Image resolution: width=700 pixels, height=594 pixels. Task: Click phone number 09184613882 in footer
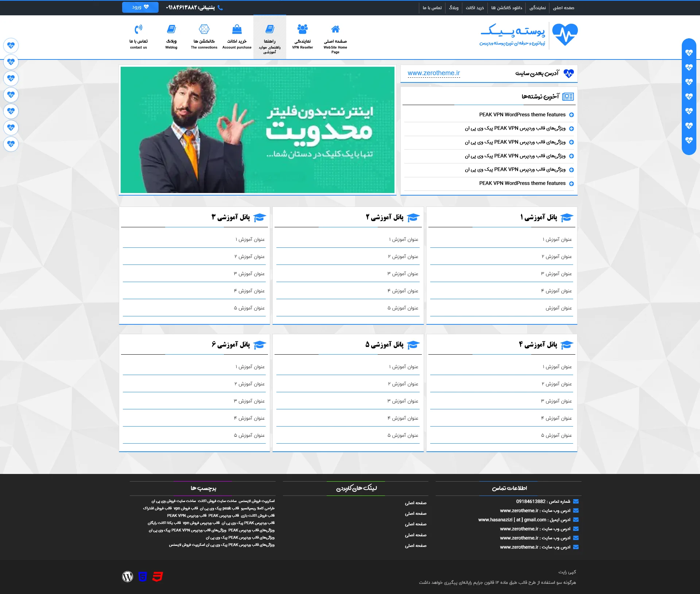pyautogui.click(x=531, y=501)
